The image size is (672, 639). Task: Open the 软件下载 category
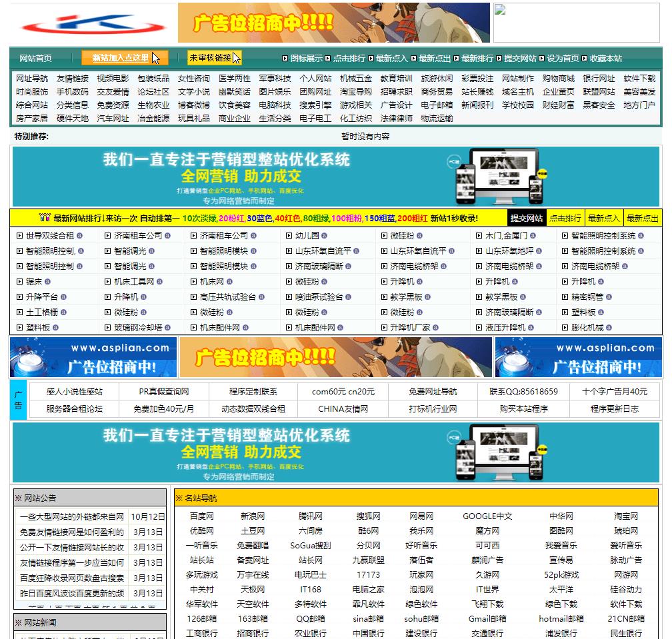639,79
